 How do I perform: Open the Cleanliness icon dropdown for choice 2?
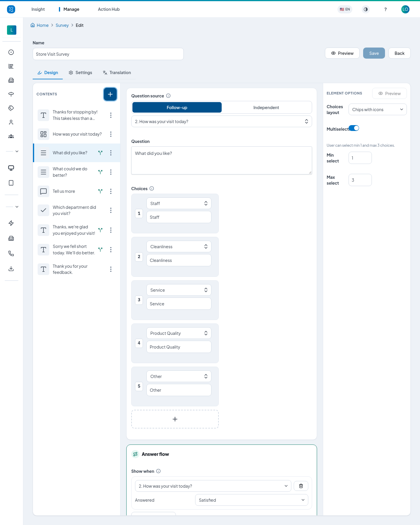tap(179, 246)
